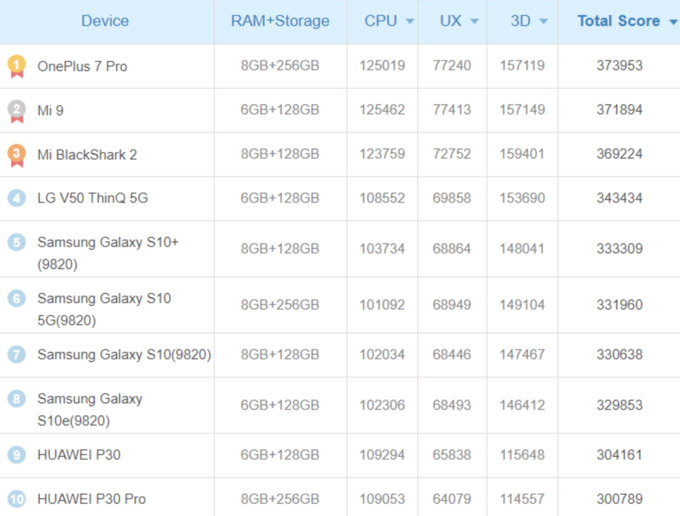The height and width of the screenshot is (516, 680).
Task: Click the rank 10 badge beside HUAWEI P30 Pro
Action: coord(16,499)
